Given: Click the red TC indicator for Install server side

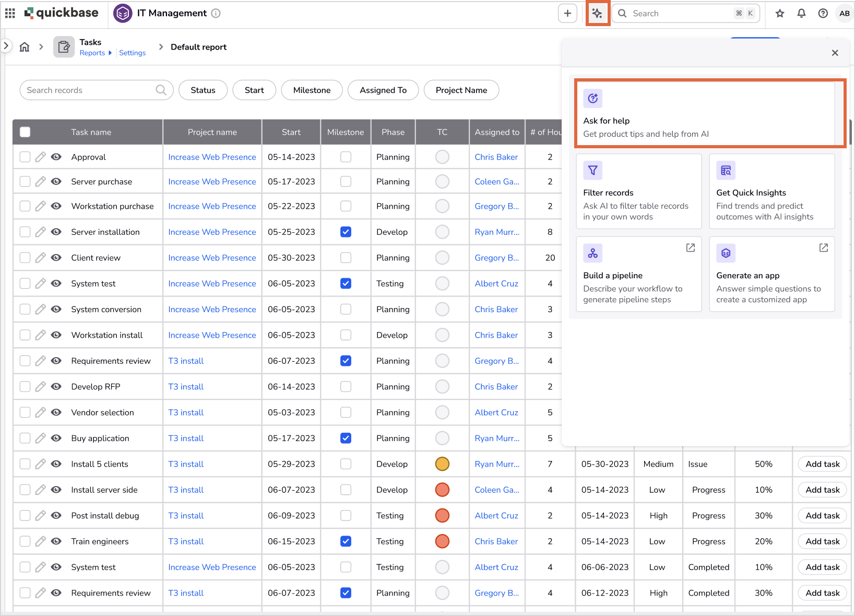Looking at the screenshot, I should [442, 490].
